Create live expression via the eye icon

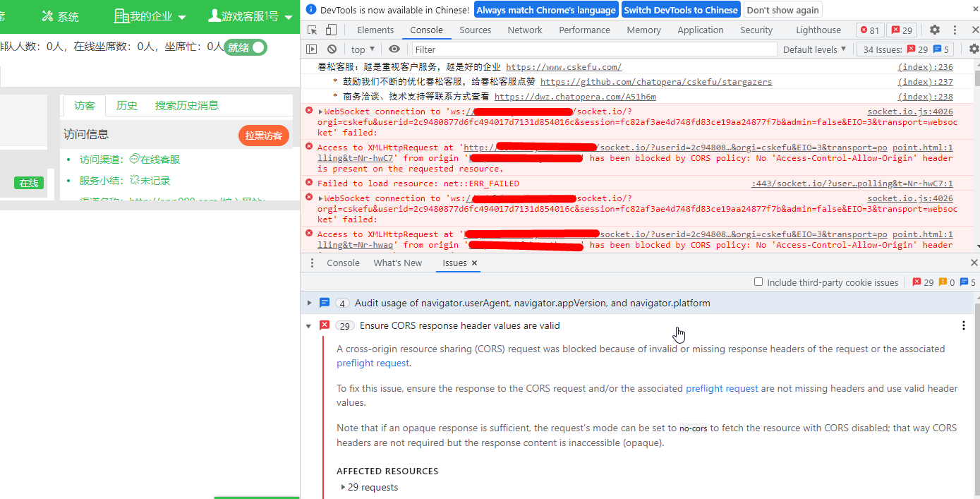pos(394,49)
